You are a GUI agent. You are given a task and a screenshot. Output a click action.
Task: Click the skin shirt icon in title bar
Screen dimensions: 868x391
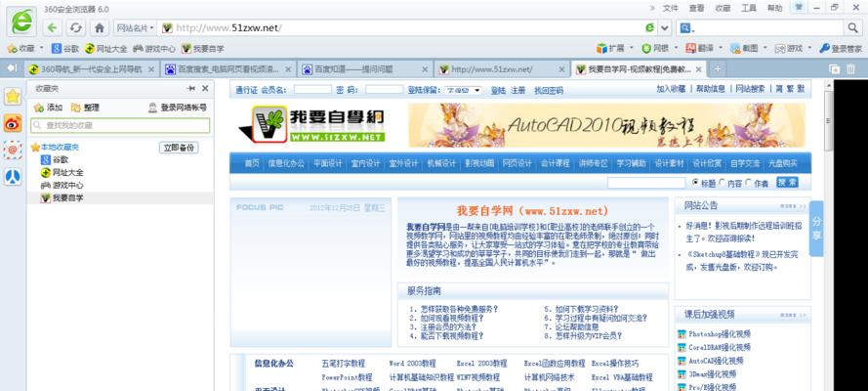point(798,7)
